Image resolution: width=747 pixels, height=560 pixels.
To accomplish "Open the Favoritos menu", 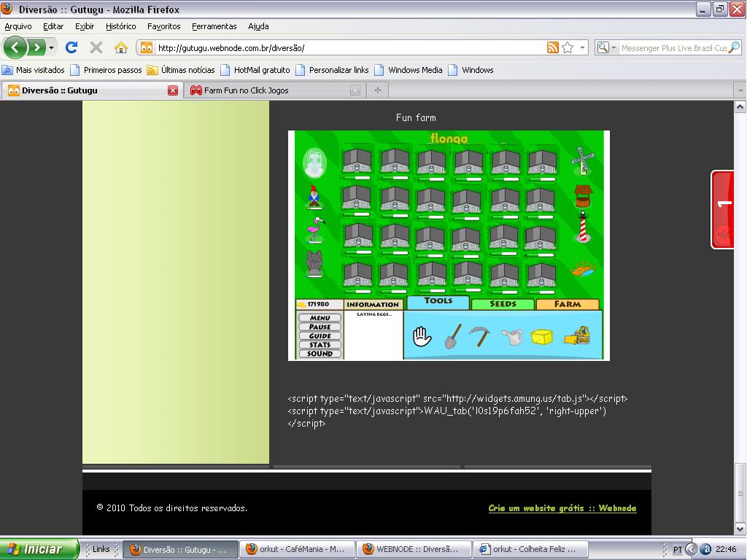I will 163,26.
